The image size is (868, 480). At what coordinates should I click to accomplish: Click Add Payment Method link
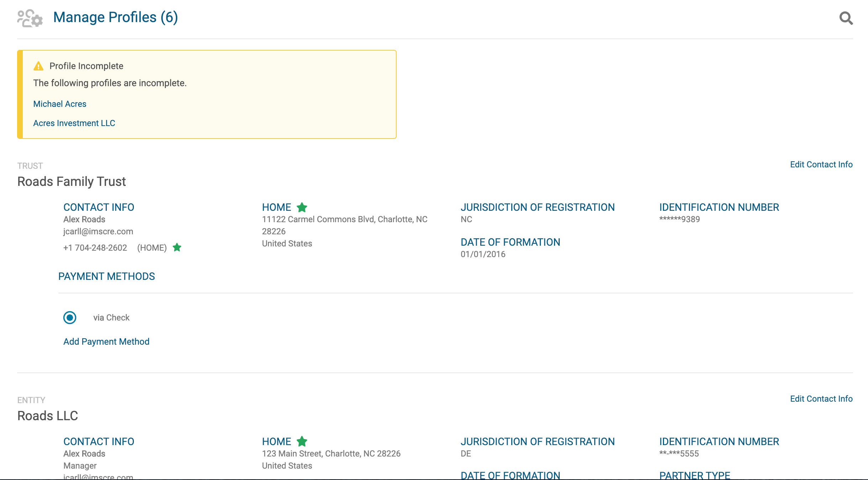[106, 341]
